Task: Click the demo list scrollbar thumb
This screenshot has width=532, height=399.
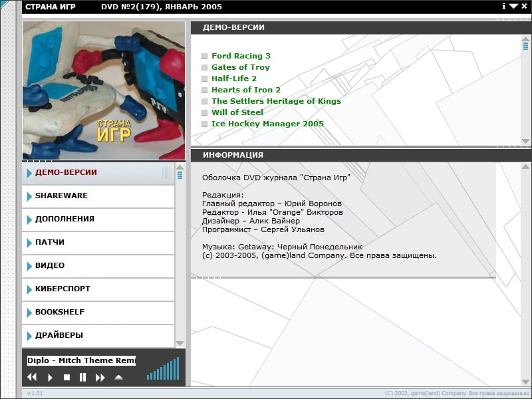Action: click(525, 46)
